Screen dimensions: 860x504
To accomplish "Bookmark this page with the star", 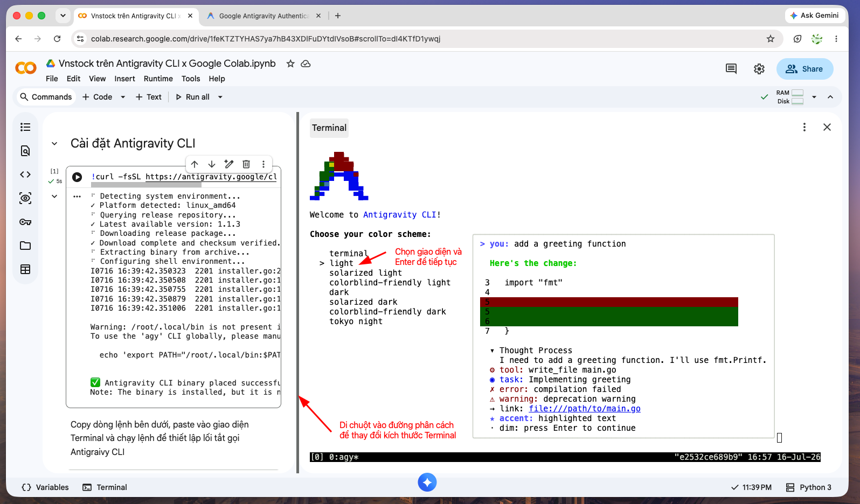I will click(771, 39).
